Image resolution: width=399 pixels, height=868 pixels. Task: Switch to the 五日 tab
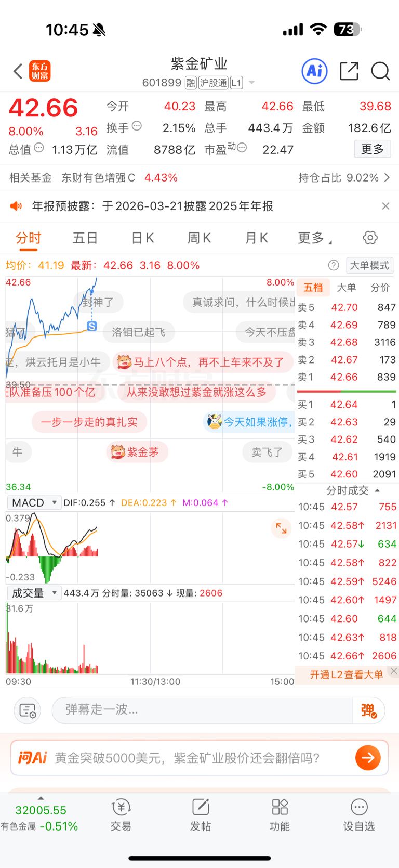[85, 238]
